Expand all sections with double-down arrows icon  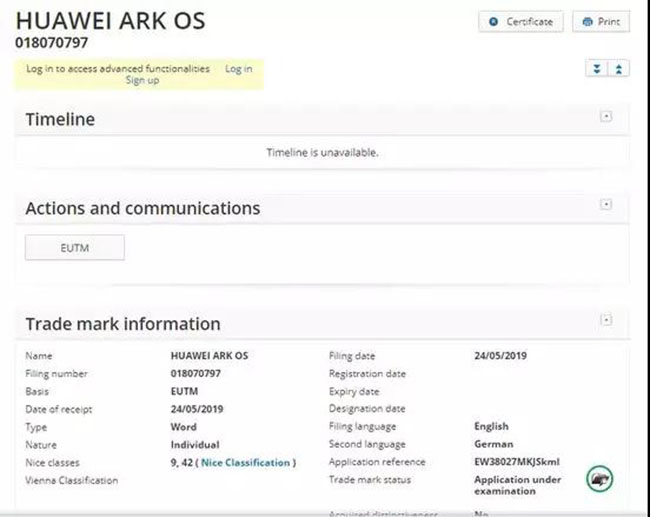(598, 68)
